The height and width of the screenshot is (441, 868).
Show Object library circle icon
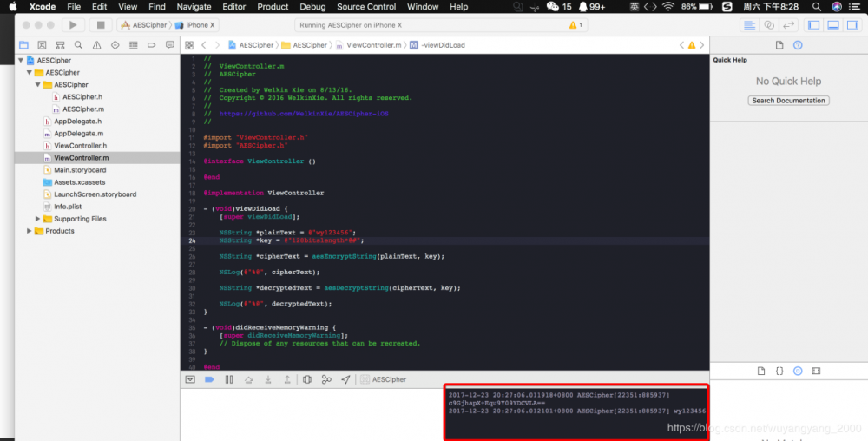[798, 372]
